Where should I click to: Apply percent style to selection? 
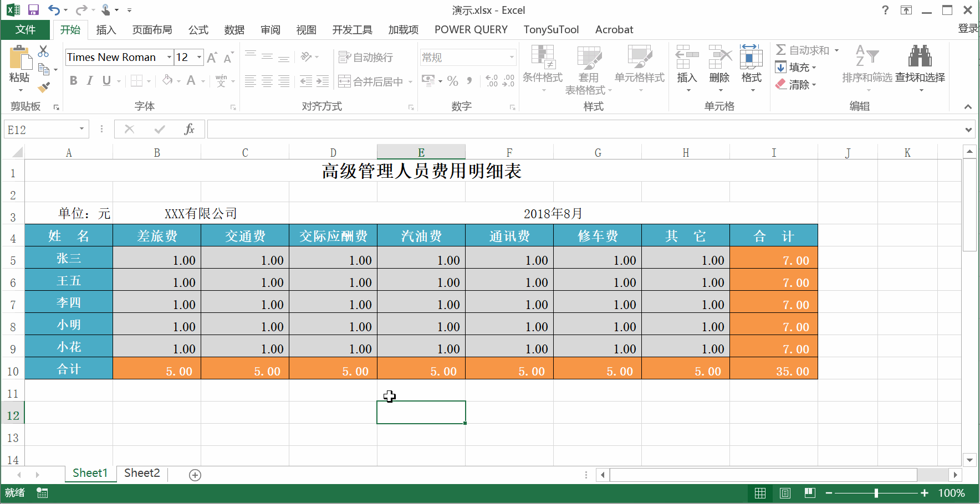(x=452, y=81)
